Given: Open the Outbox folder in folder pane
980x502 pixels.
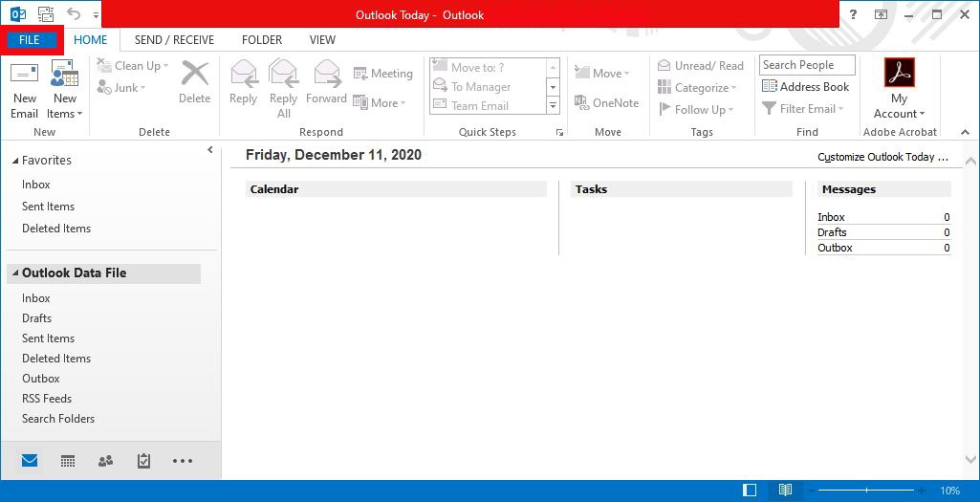Looking at the screenshot, I should [x=40, y=379].
